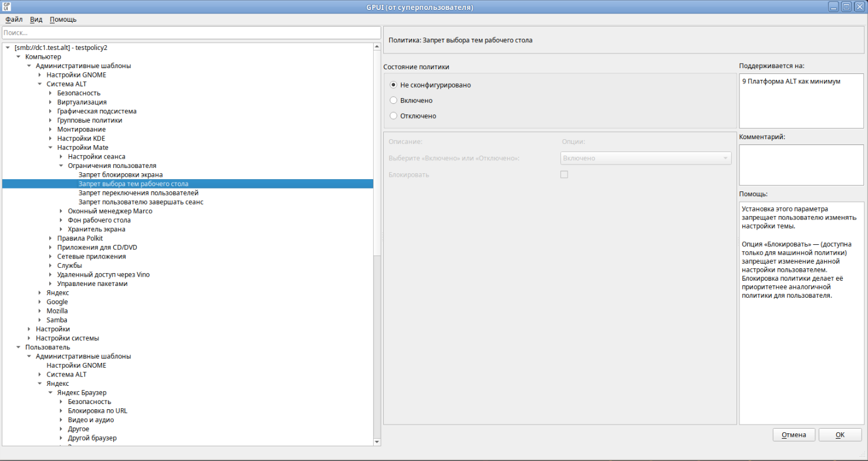
Task: Select Запрет переключения пользователей policy
Action: 139,193
